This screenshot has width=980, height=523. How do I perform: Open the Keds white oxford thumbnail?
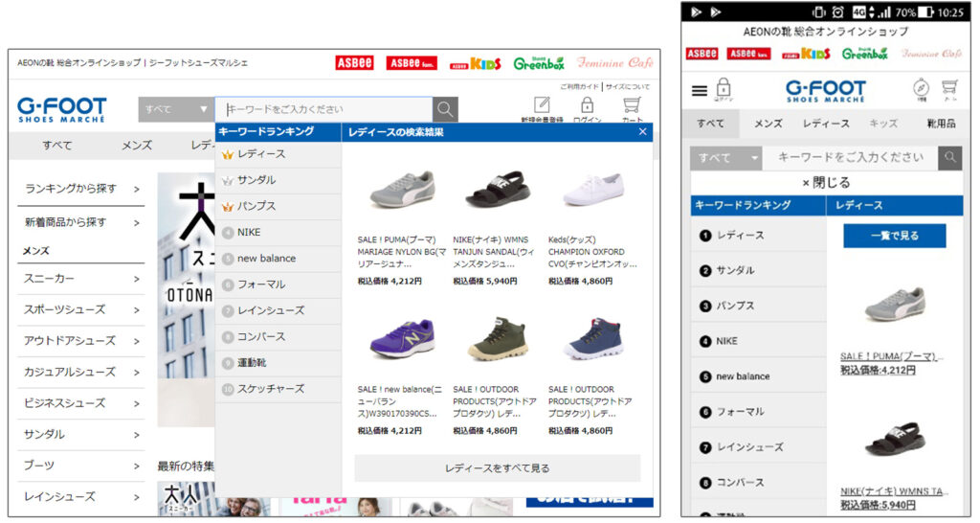[x=592, y=191]
